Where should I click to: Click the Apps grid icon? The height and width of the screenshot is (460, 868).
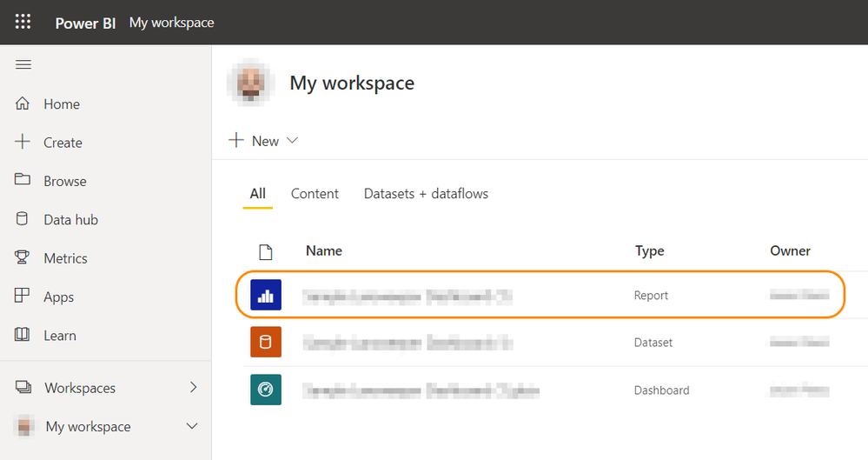click(23, 297)
